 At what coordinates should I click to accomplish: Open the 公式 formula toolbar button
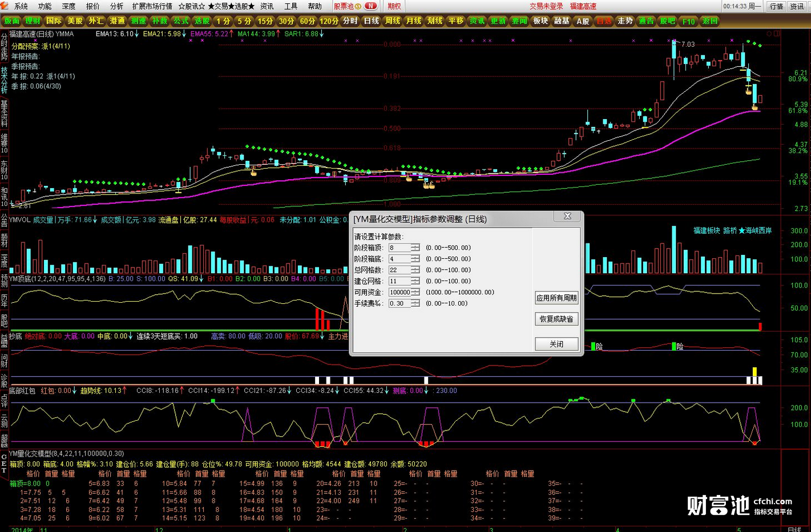181,21
